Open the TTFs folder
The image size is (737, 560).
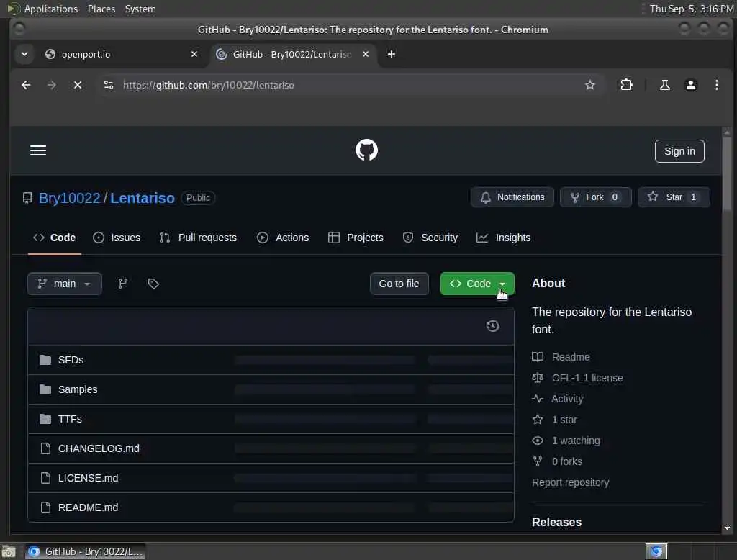(70, 420)
